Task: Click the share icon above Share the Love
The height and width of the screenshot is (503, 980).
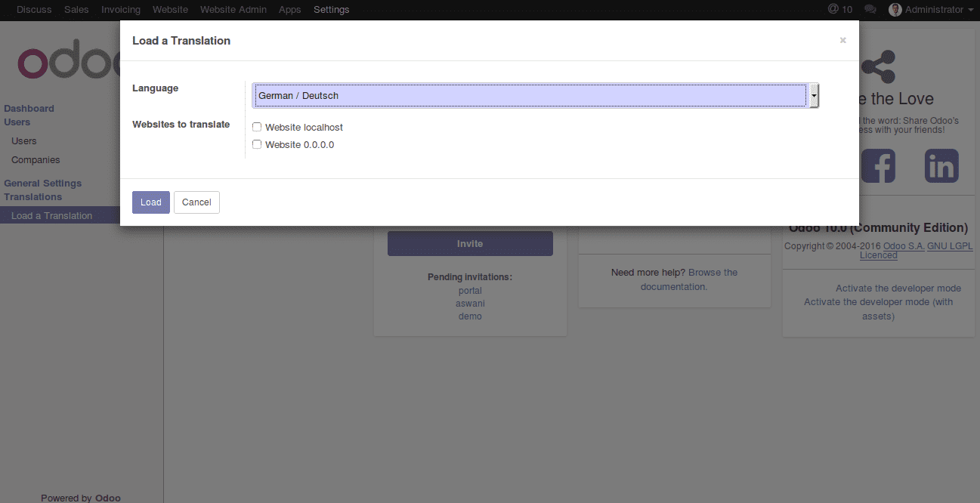Action: tap(878, 66)
